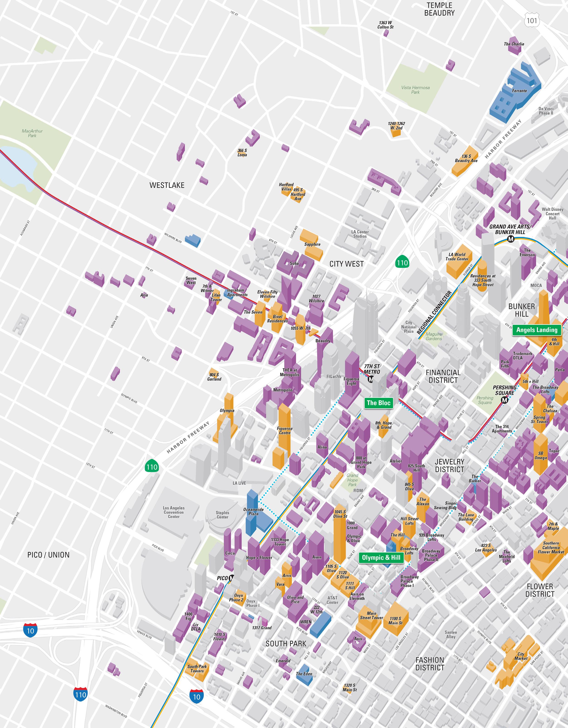Click the Interstate 10 shield at bottom center

pos(197,696)
